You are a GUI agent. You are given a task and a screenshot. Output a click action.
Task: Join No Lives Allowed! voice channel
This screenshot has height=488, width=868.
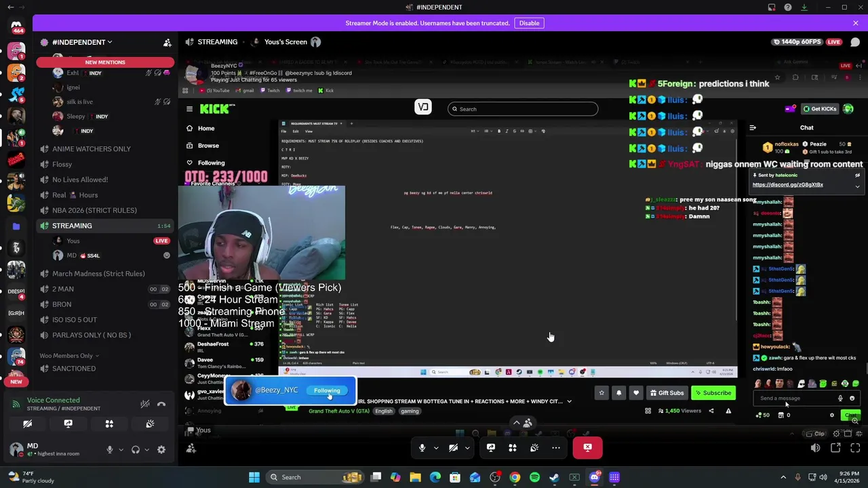(x=105, y=180)
